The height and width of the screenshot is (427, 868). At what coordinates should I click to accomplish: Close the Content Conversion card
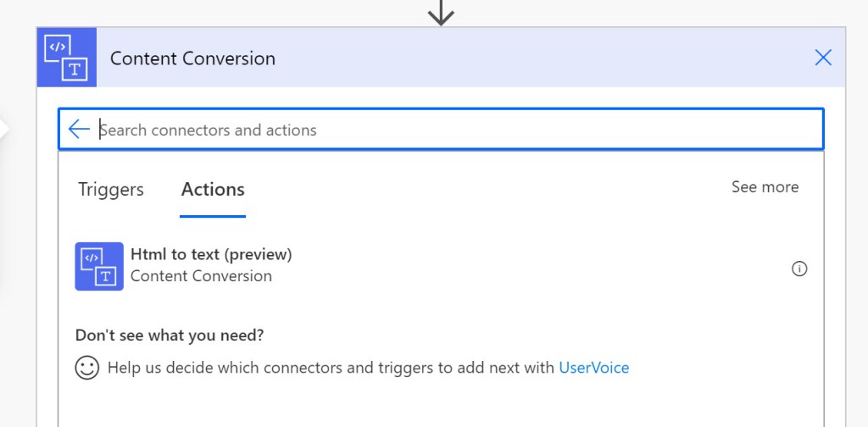click(x=822, y=58)
